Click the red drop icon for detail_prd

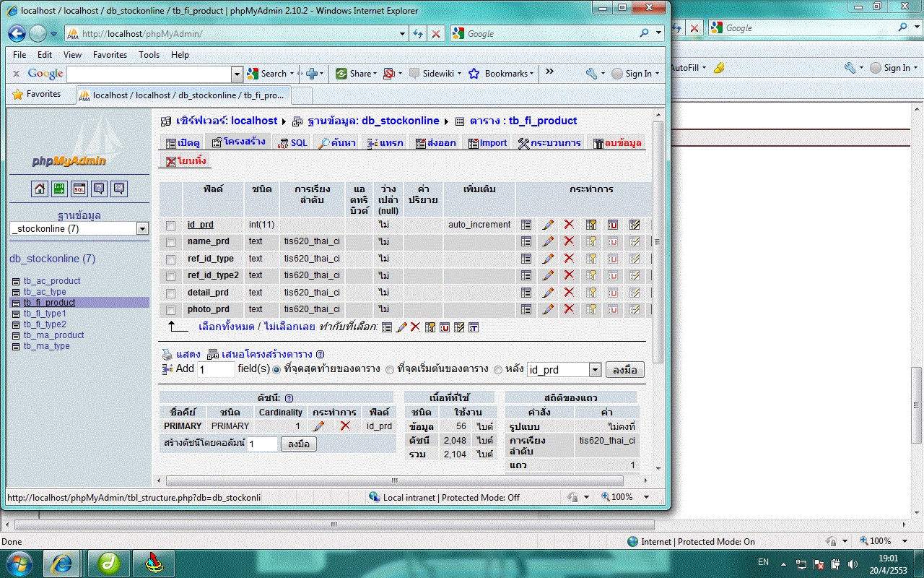point(569,293)
